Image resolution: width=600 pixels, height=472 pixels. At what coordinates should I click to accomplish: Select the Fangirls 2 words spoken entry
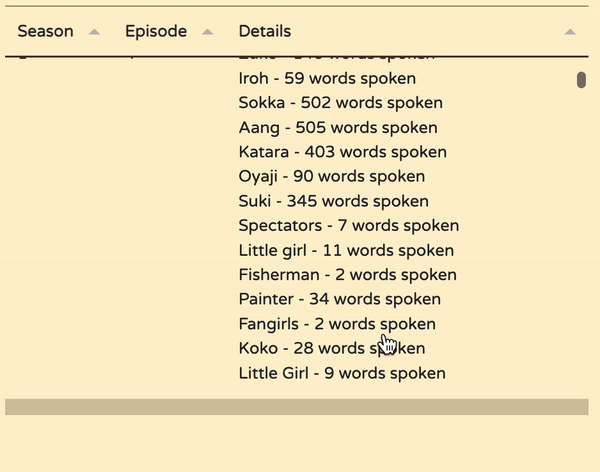[x=337, y=324]
